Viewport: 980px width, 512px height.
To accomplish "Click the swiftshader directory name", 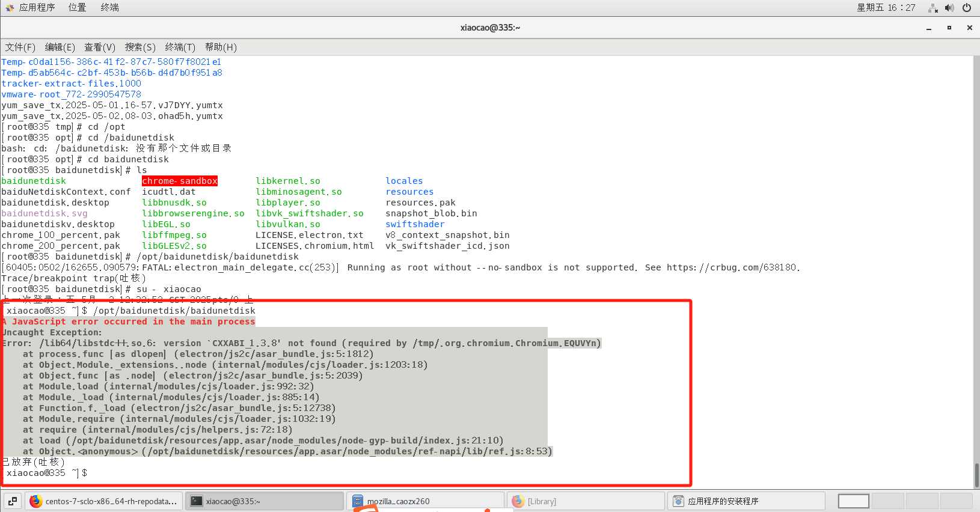I will (415, 224).
